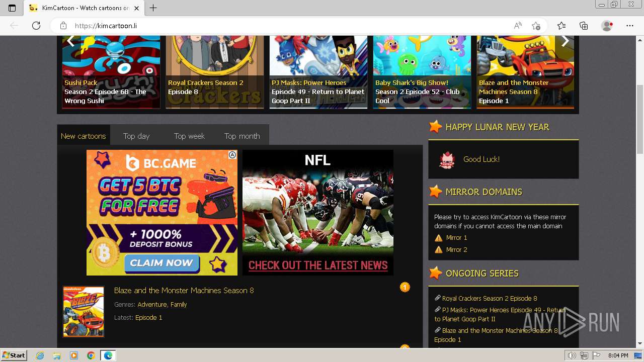Open the Windows Start menu

pos(14,355)
